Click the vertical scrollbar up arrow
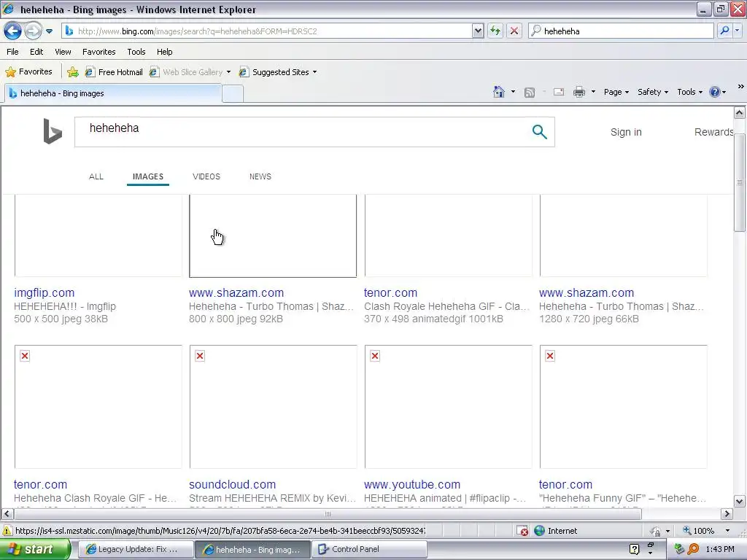The image size is (747, 560). 740,113
